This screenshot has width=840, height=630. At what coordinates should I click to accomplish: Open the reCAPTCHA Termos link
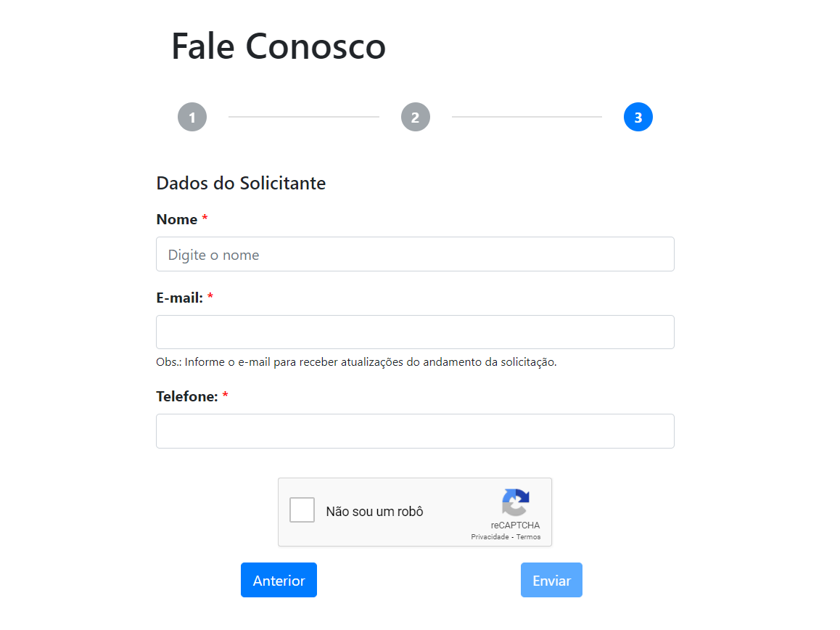528,536
